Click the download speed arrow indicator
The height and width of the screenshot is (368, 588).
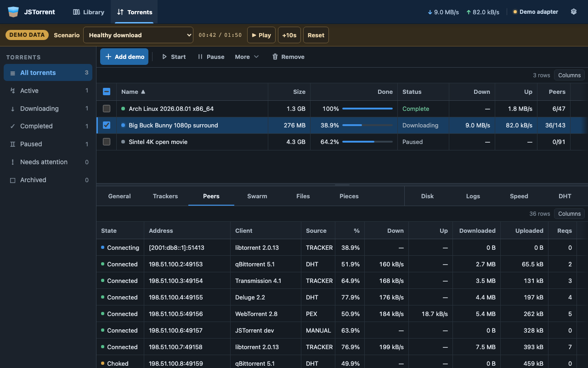pos(430,12)
